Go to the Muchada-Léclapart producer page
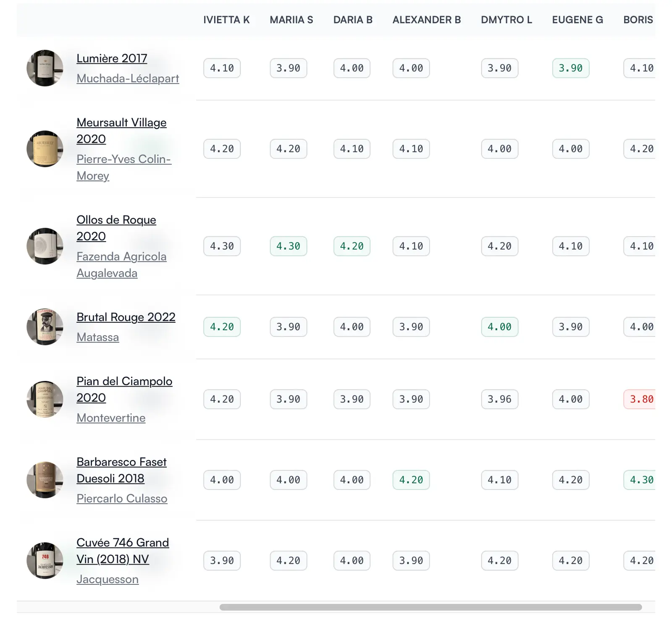This screenshot has height=618, width=672. [x=128, y=79]
